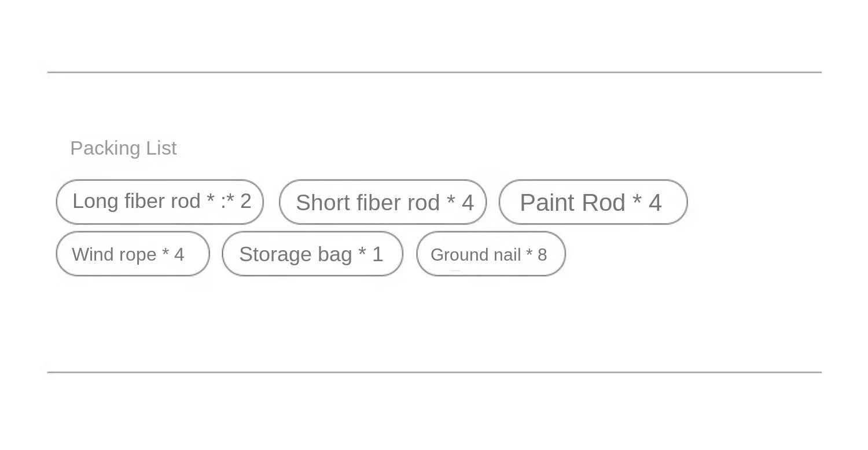This screenshot has width=868, height=450.
Task: Click the word Storage in Storage bag tag
Action: pyautogui.click(x=266, y=254)
